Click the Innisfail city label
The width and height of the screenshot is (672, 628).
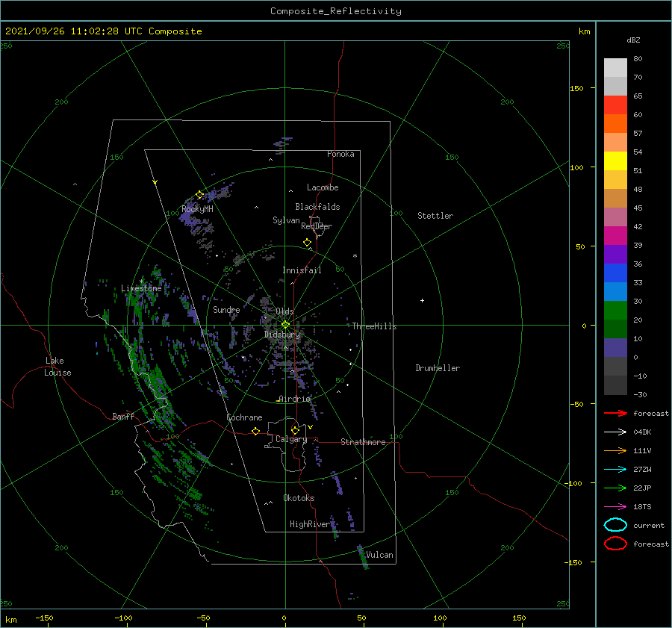(x=302, y=270)
